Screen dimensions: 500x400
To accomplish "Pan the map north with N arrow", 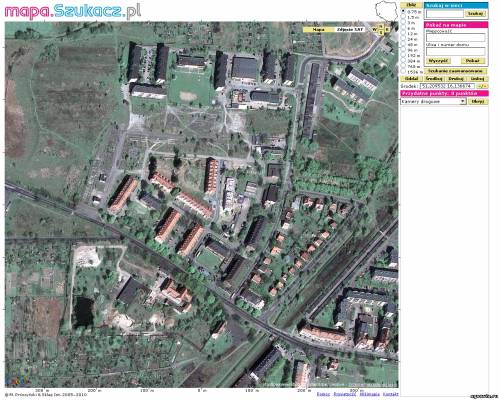I will (381, 26).
